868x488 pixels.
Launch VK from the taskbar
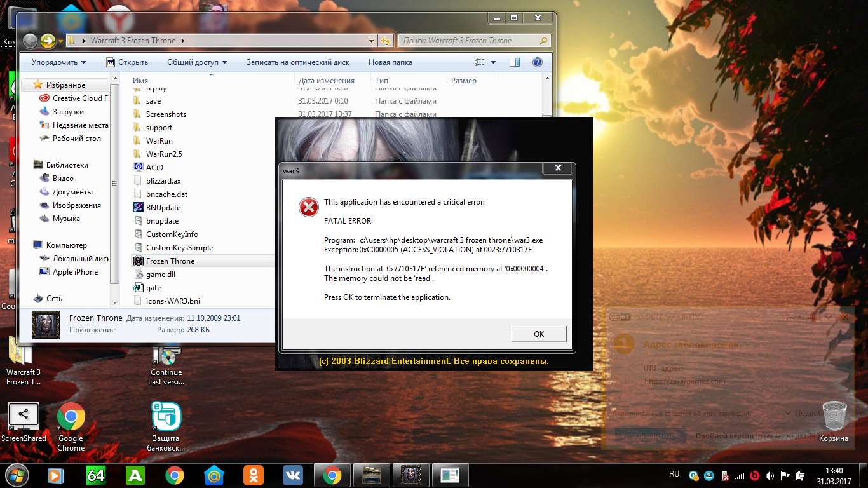[293, 475]
